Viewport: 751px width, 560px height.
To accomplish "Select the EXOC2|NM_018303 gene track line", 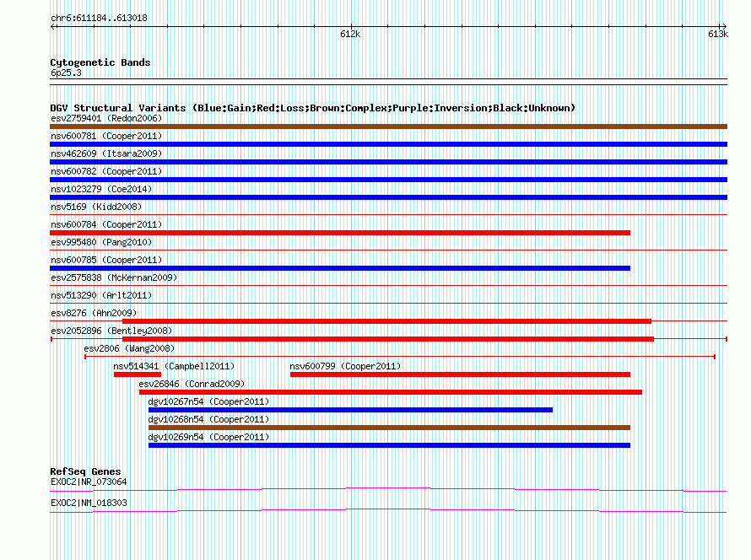I will [388, 511].
